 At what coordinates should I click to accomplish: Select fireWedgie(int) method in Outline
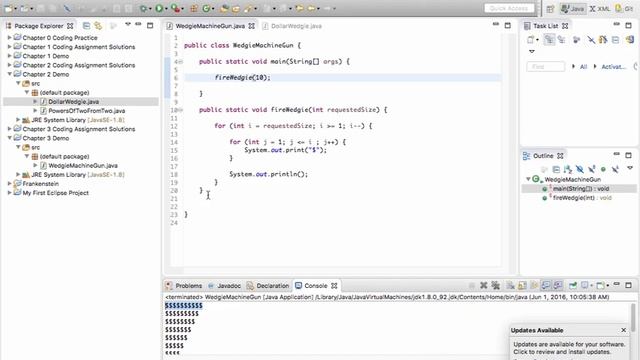[x=582, y=198]
